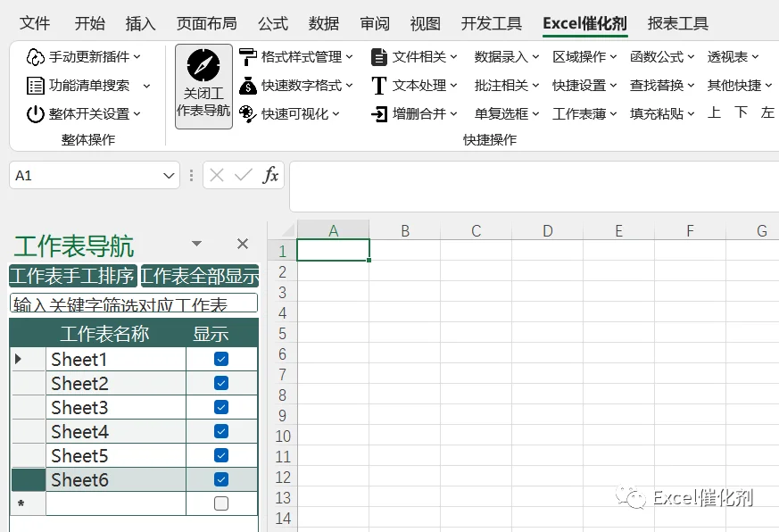Click the 下 quick move button
Screen dimensions: 779x532
[x=741, y=112]
